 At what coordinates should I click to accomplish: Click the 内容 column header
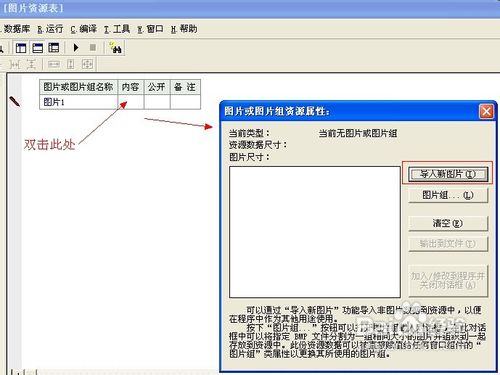click(x=131, y=87)
